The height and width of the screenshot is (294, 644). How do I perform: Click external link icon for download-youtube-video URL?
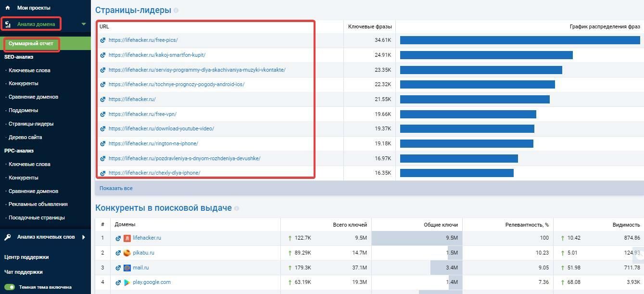pyautogui.click(x=103, y=129)
